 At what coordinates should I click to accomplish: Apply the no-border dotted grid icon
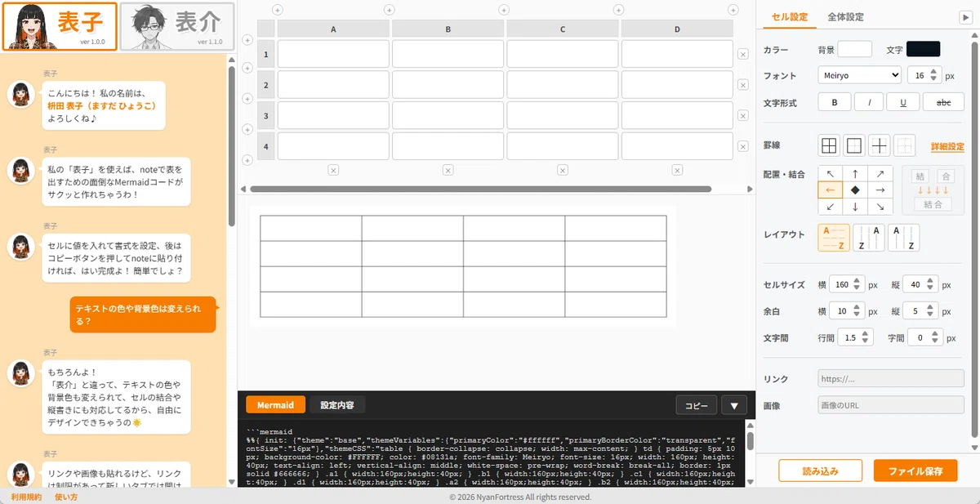[904, 146]
